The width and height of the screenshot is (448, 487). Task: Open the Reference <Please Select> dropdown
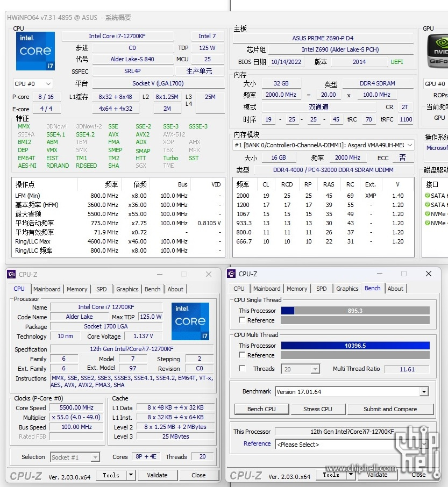tap(352, 444)
